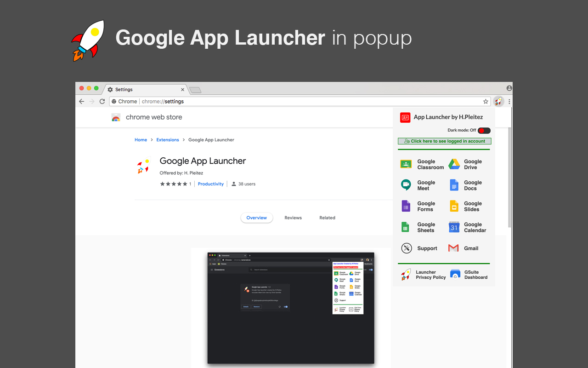Click the dark mode extension screenshot

(x=291, y=308)
